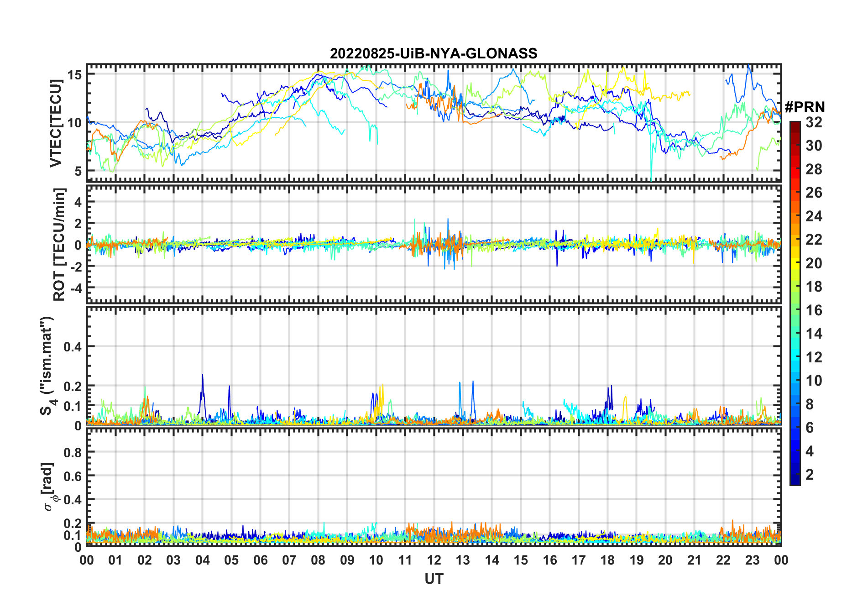
Task: Click sigma-phi axis tick label "0.8"
Action: 73,452
